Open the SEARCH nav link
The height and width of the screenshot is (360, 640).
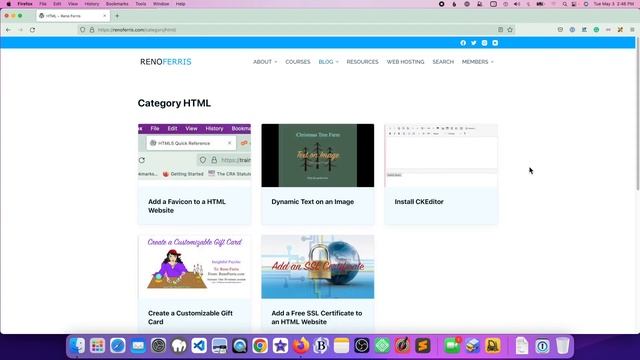pos(443,62)
